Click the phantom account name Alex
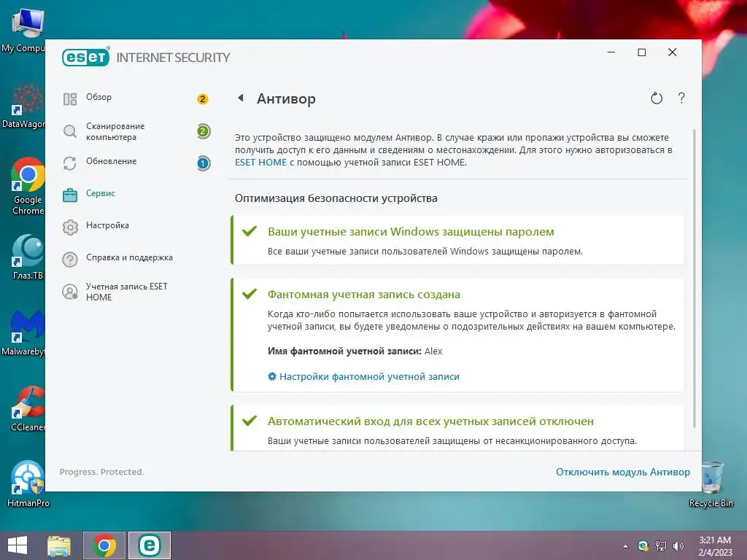 [x=433, y=351]
